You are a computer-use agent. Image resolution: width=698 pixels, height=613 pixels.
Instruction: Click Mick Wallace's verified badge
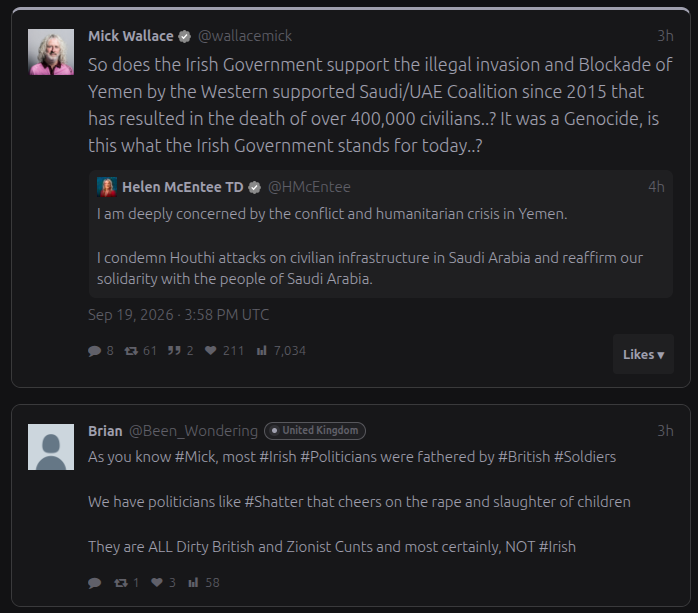(185, 37)
